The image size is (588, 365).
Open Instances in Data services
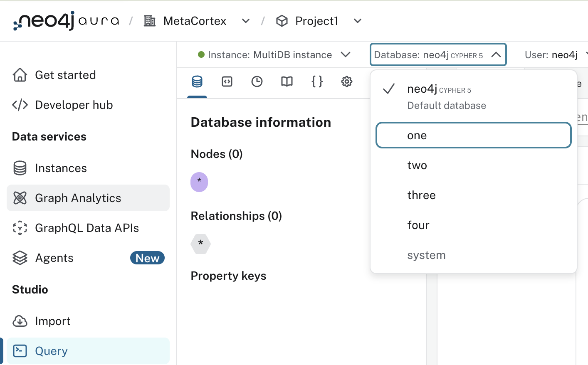(x=88, y=168)
